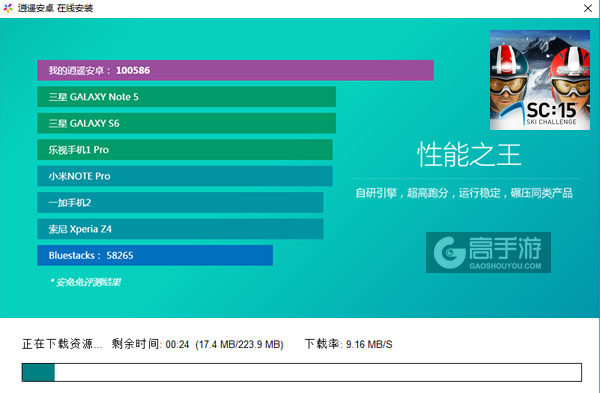Click the 安兔兔评测结果 footnote text
The image size is (600, 393).
pyautogui.click(x=85, y=282)
